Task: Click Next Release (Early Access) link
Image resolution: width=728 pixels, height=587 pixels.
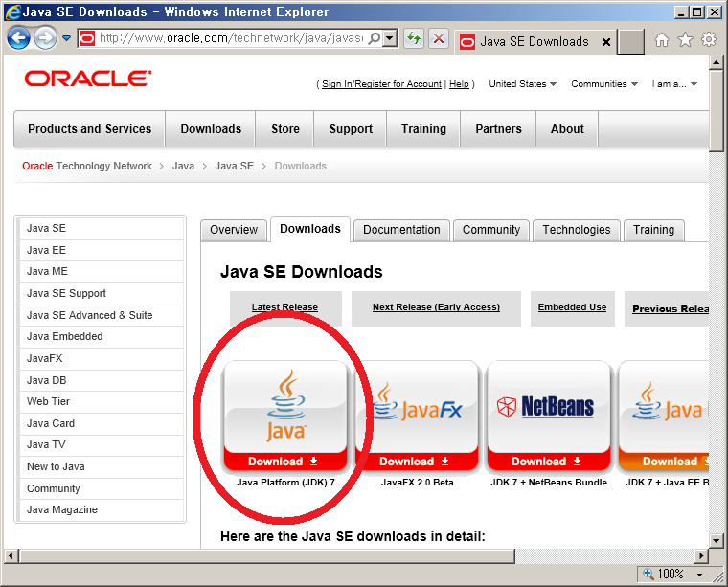Action: coord(436,307)
